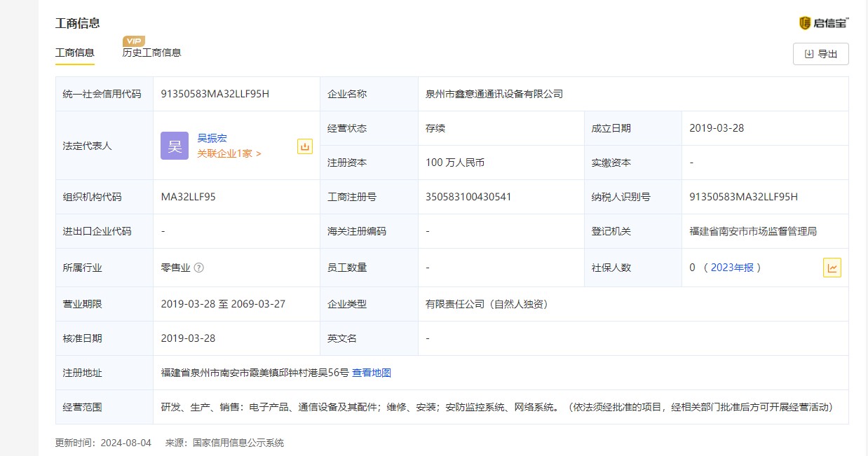Viewport: 868px width, 456px height.
Task: Open 关联企业1家 link
Action: tap(229, 153)
